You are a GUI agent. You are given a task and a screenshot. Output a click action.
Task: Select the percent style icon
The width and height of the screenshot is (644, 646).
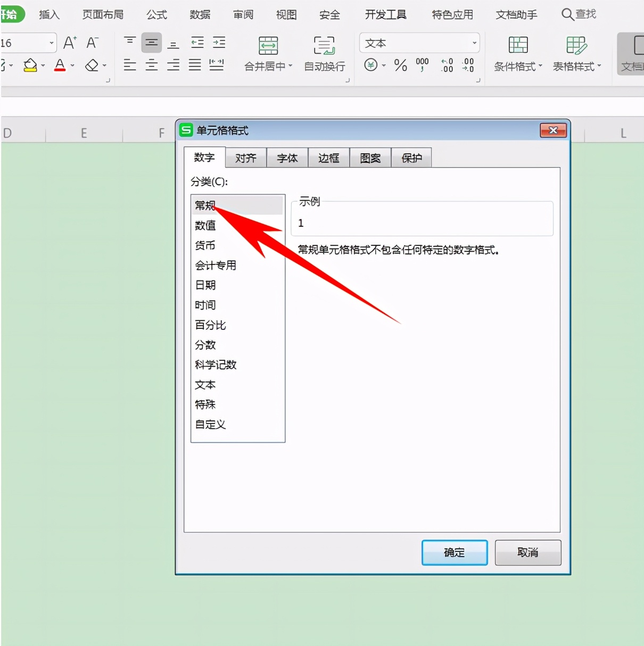(400, 65)
